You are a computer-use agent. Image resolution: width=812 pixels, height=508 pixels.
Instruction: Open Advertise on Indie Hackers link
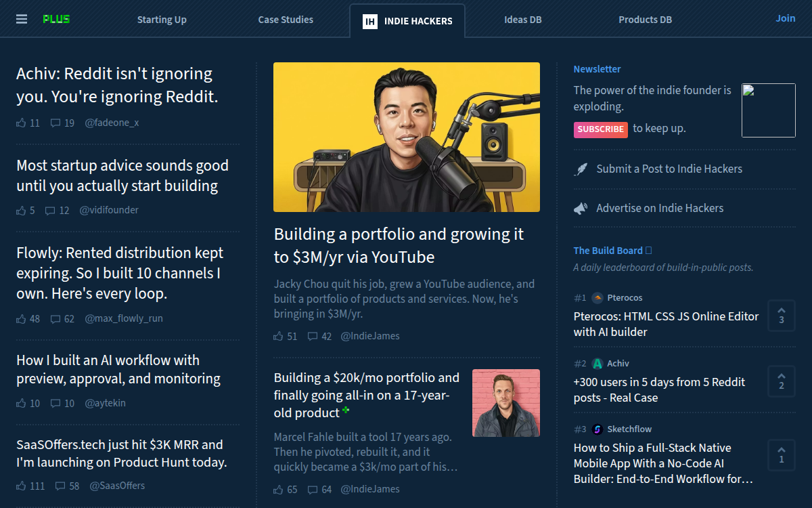coord(660,209)
